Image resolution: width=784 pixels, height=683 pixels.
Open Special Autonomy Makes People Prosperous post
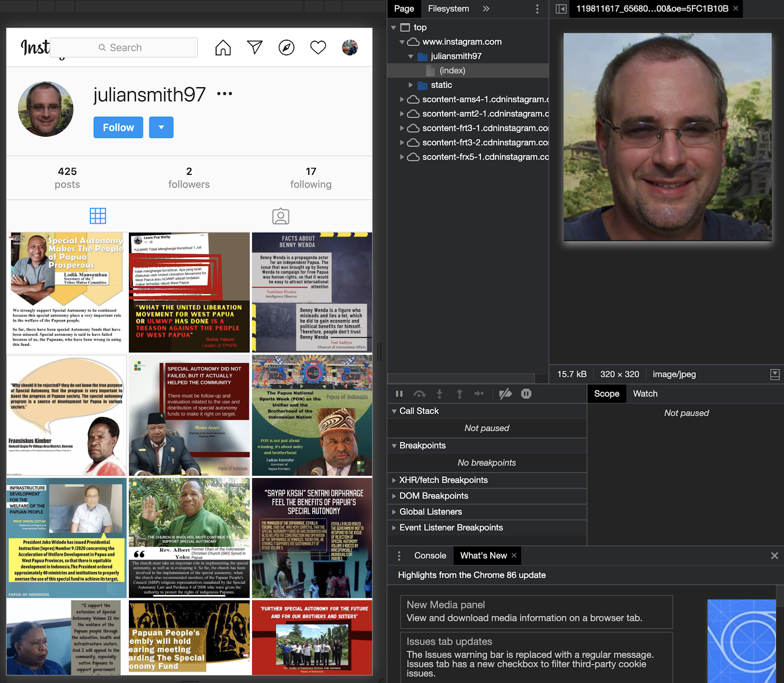pos(67,293)
